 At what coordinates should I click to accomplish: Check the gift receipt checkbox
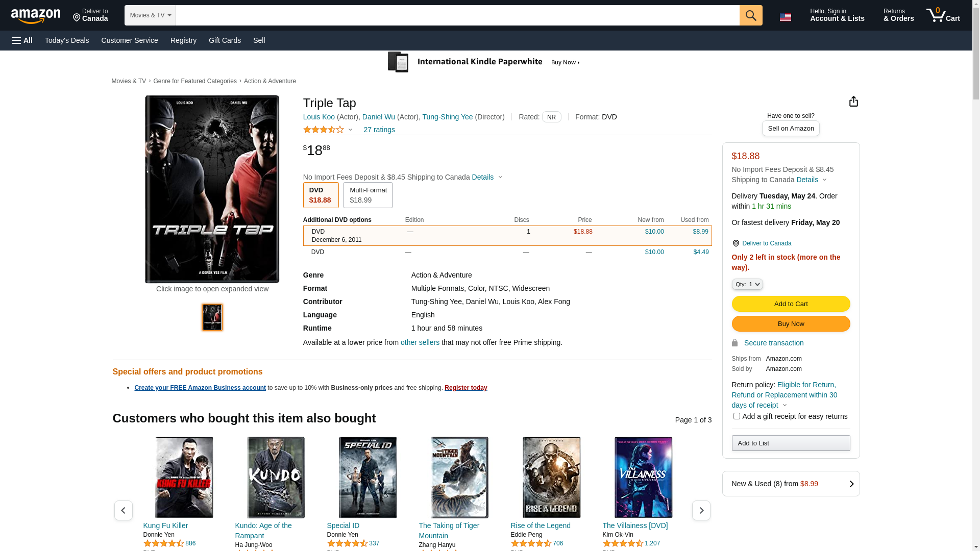coord(737,416)
